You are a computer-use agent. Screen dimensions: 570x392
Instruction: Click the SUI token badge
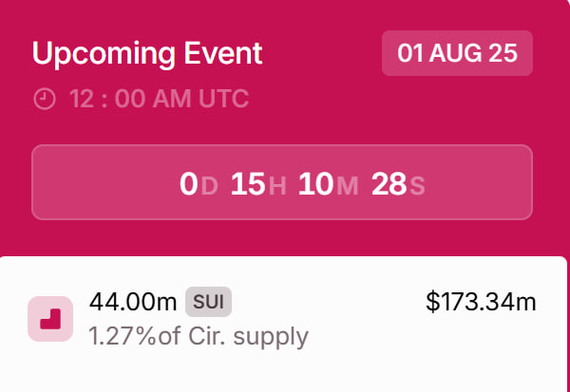208,302
